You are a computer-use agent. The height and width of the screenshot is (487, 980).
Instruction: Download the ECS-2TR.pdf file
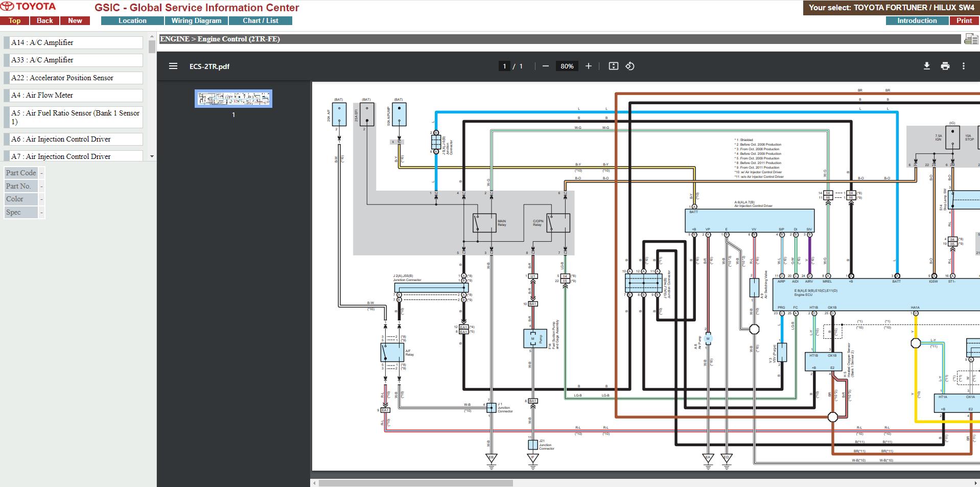(x=926, y=66)
